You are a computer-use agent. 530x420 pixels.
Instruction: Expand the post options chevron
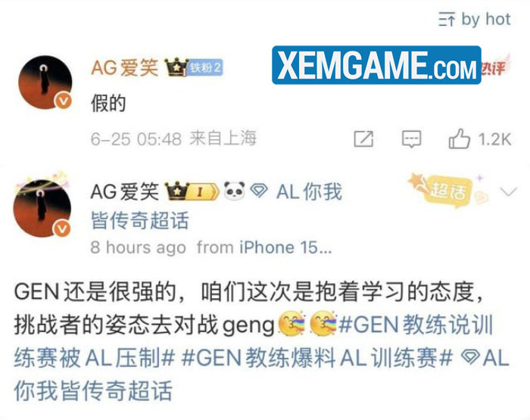click(x=509, y=191)
